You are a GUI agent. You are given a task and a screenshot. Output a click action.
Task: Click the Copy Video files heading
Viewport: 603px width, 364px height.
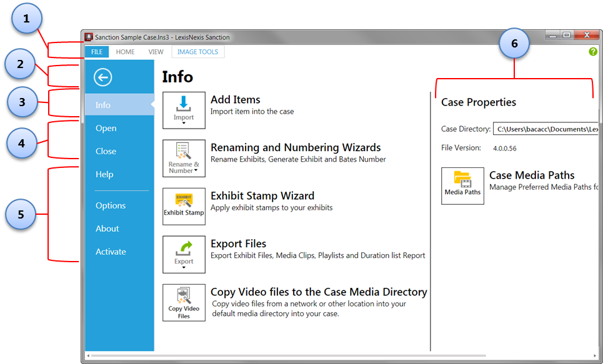point(319,292)
